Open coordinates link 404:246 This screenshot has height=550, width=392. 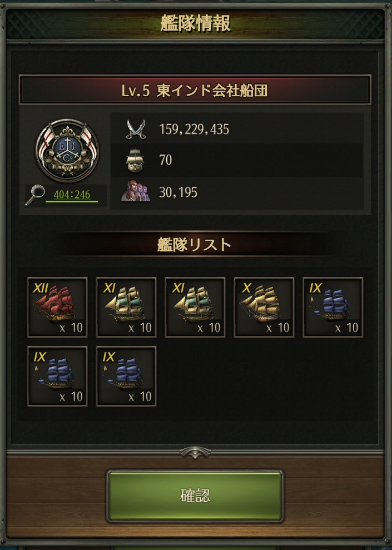(72, 195)
